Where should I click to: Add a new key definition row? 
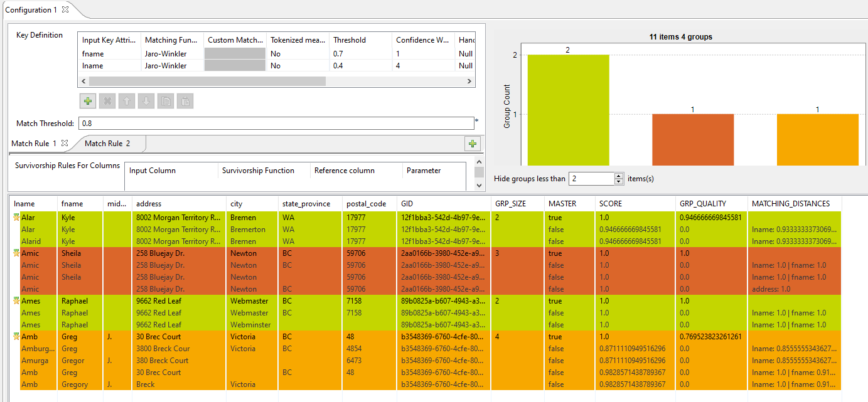tap(88, 101)
